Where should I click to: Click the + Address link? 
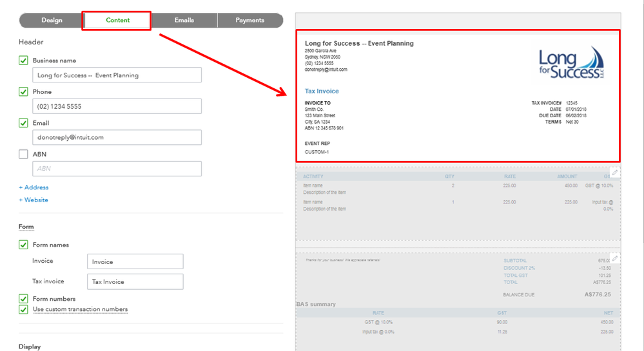pos(34,187)
